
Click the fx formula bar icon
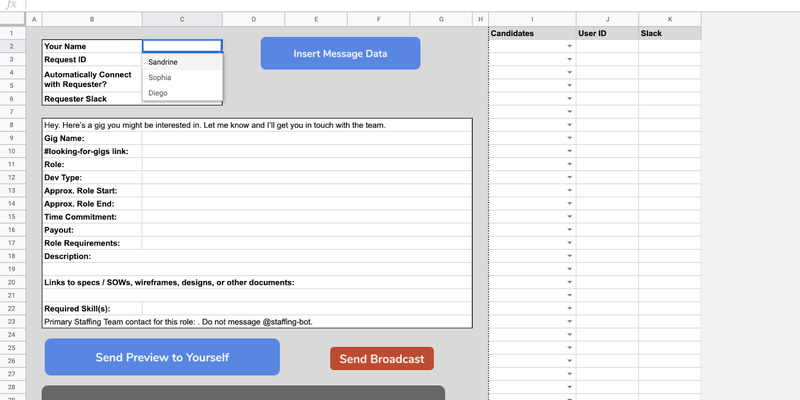(11, 5)
